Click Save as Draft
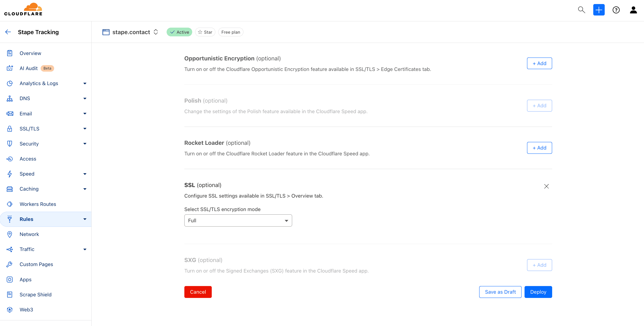Viewport: 644px width, 326px height. point(500,292)
